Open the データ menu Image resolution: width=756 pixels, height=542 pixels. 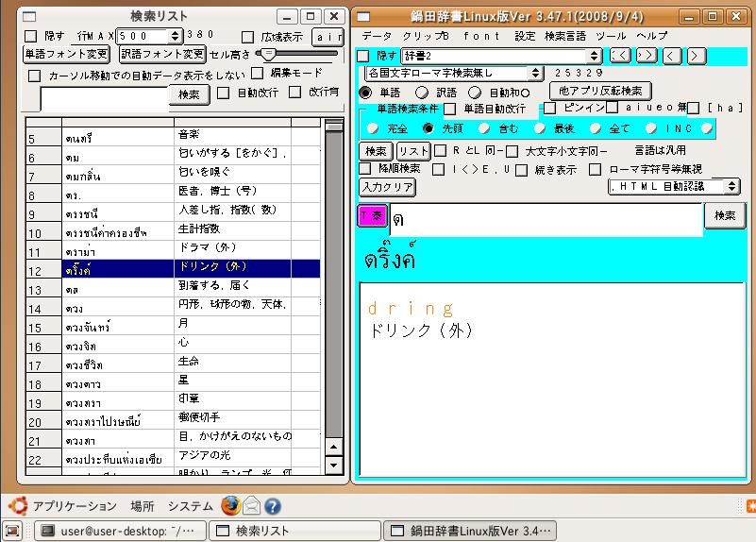(377, 36)
